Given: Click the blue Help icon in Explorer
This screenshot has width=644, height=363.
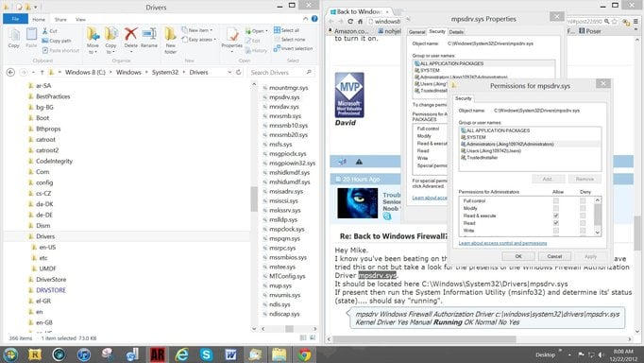Looking at the screenshot, I should point(314,19).
